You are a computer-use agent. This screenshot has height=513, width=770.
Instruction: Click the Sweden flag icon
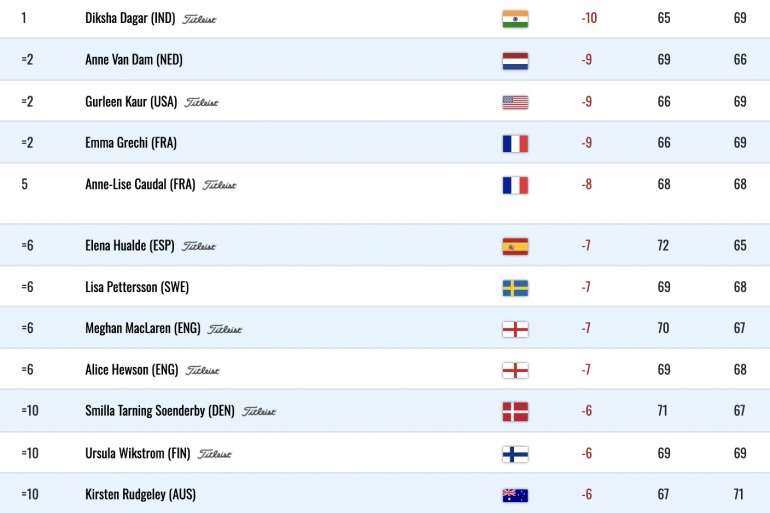515,288
